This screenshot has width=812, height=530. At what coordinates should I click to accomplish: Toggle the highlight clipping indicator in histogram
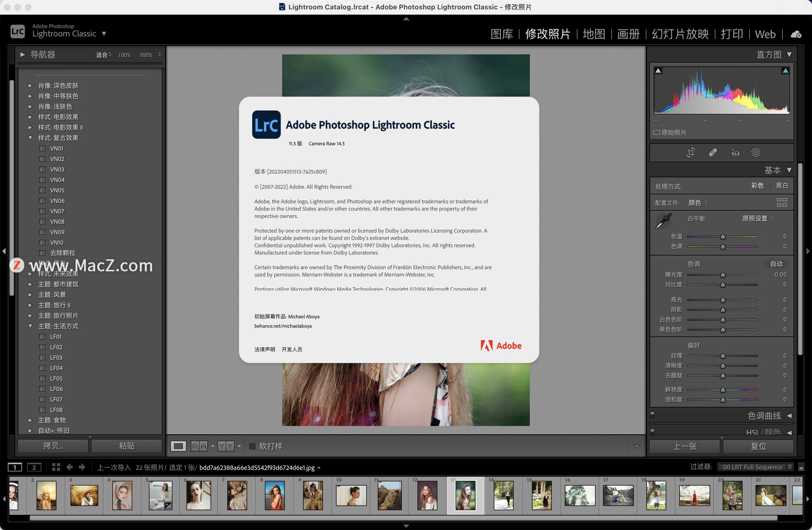coord(785,71)
